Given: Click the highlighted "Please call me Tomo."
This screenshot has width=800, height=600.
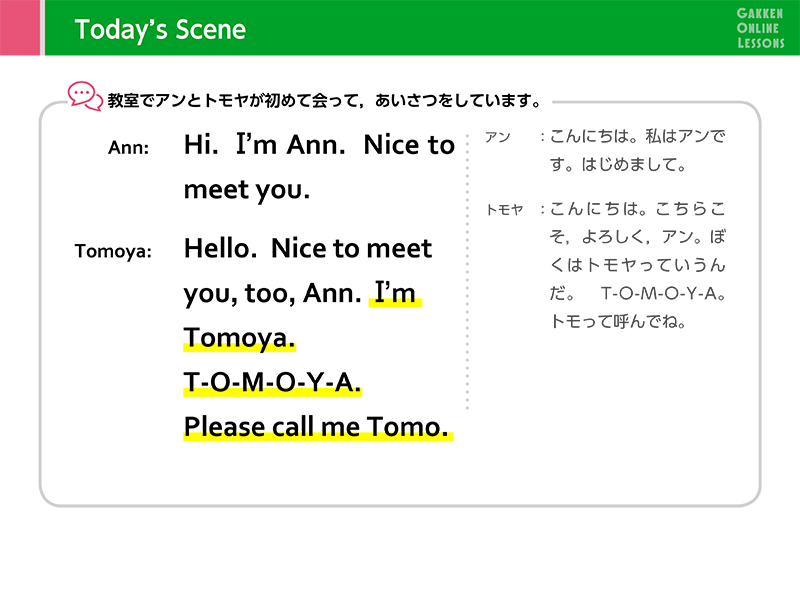Looking at the screenshot, I should (316, 428).
